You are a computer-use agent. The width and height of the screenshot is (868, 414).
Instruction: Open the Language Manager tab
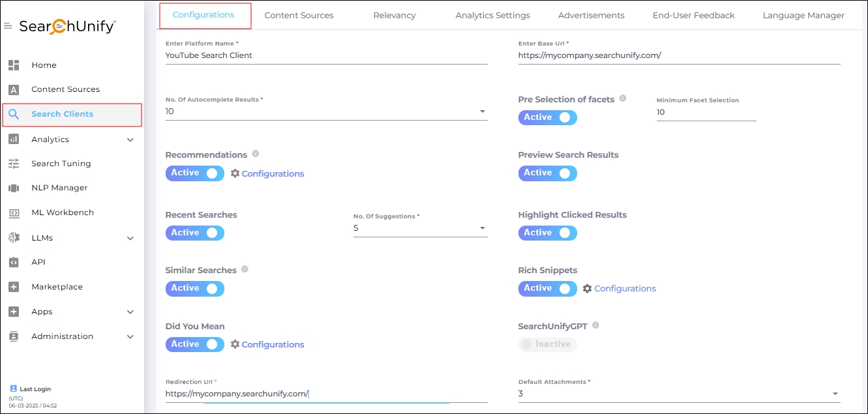click(x=803, y=16)
